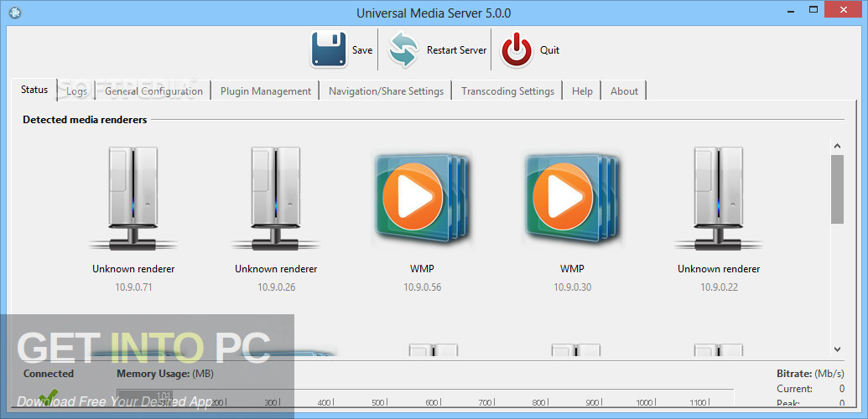The image size is (868, 419).
Task: Click the Save floppy disk icon
Action: coord(329,49)
